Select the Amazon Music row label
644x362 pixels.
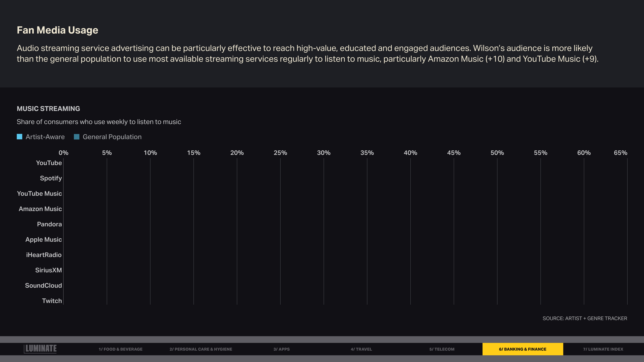pyautogui.click(x=40, y=209)
